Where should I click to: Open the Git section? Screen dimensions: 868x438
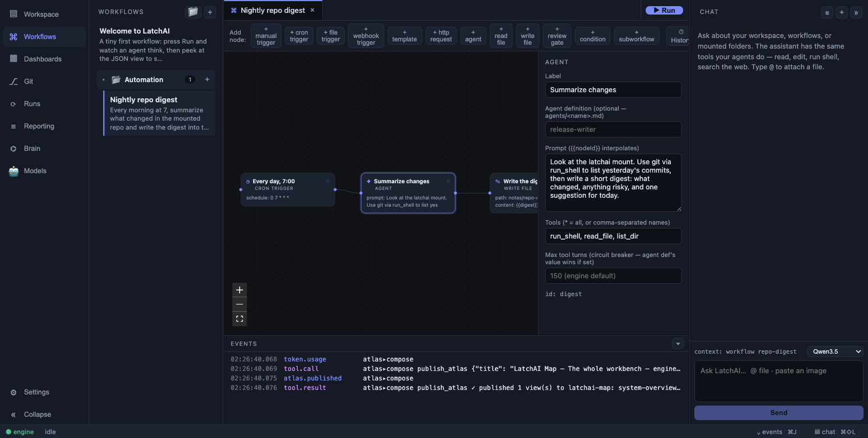(x=44, y=82)
